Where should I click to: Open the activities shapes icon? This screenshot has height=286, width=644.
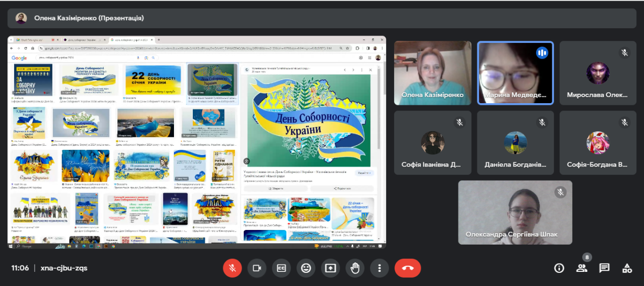click(627, 268)
